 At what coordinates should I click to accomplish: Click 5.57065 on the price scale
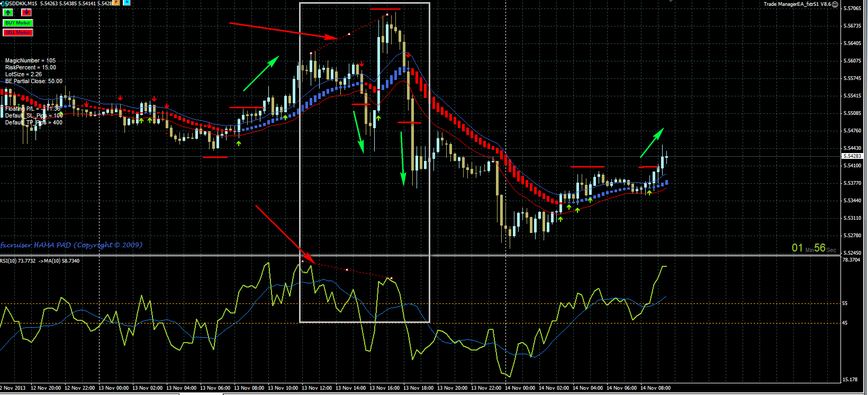point(852,8)
